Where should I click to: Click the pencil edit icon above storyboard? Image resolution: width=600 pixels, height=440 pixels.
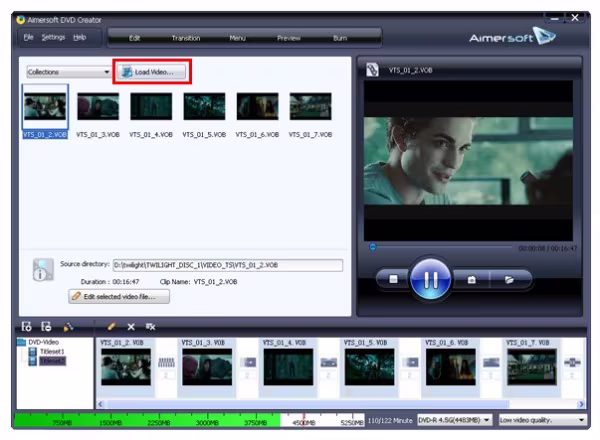[111, 326]
